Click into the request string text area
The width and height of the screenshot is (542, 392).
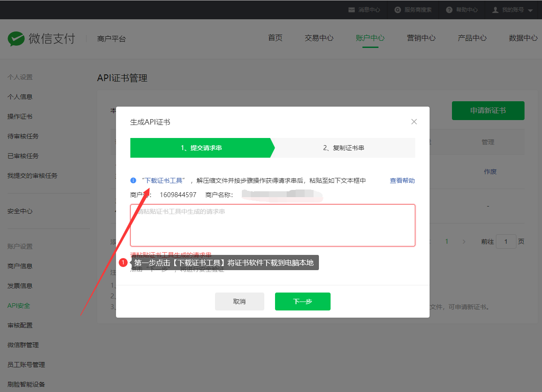(273, 225)
